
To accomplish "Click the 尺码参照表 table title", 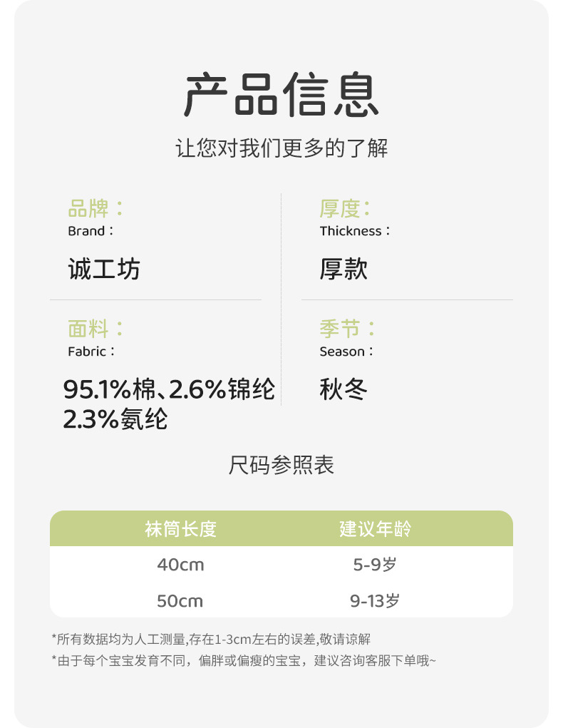I will coord(281,466).
